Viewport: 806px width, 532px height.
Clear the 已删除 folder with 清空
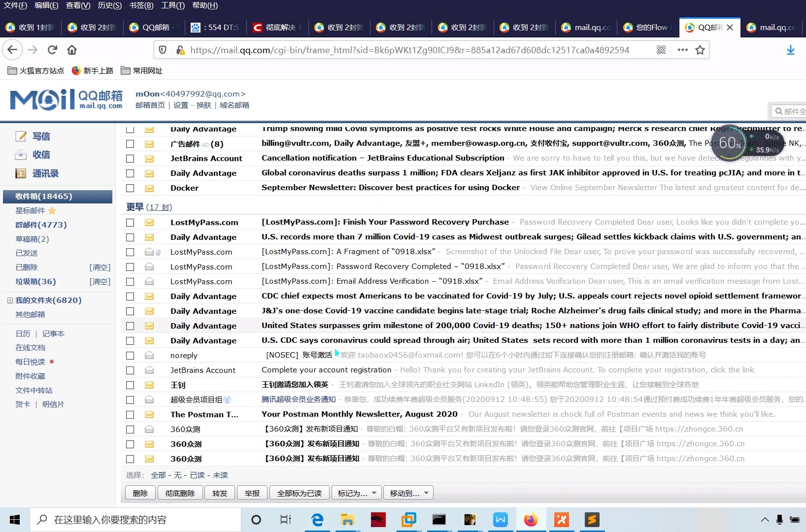(x=100, y=267)
